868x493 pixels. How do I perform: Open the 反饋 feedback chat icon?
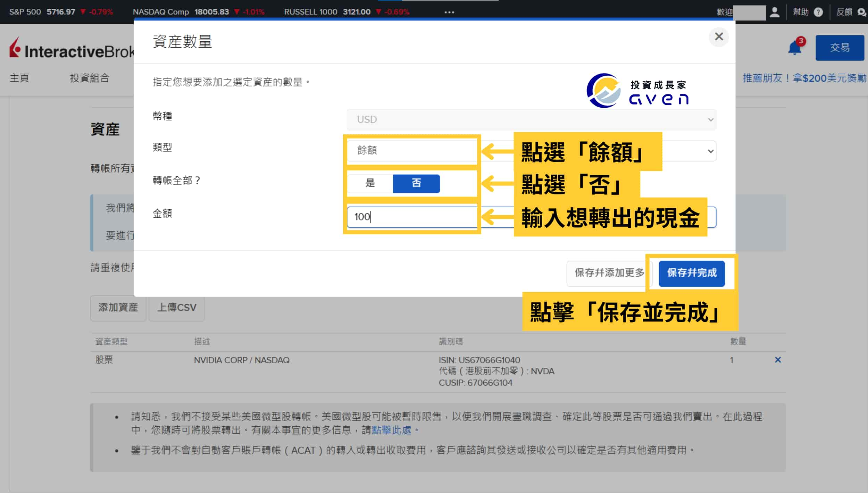(x=862, y=12)
